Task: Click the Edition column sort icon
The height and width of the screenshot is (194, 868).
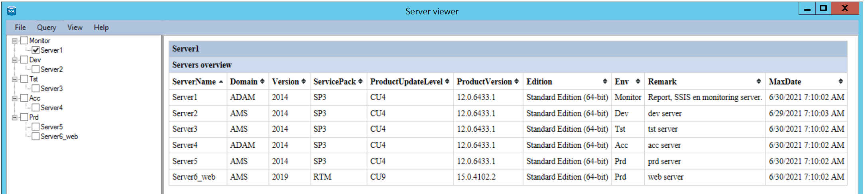Action: pyautogui.click(x=605, y=81)
